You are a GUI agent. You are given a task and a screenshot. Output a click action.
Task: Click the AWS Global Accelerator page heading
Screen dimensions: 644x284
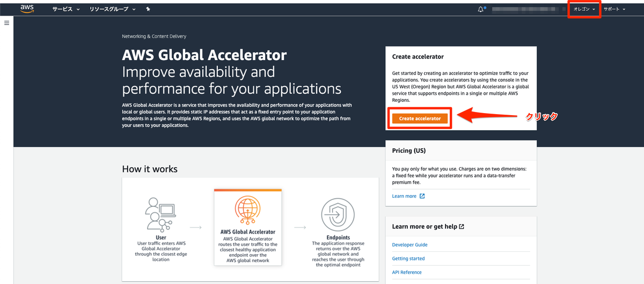(204, 55)
